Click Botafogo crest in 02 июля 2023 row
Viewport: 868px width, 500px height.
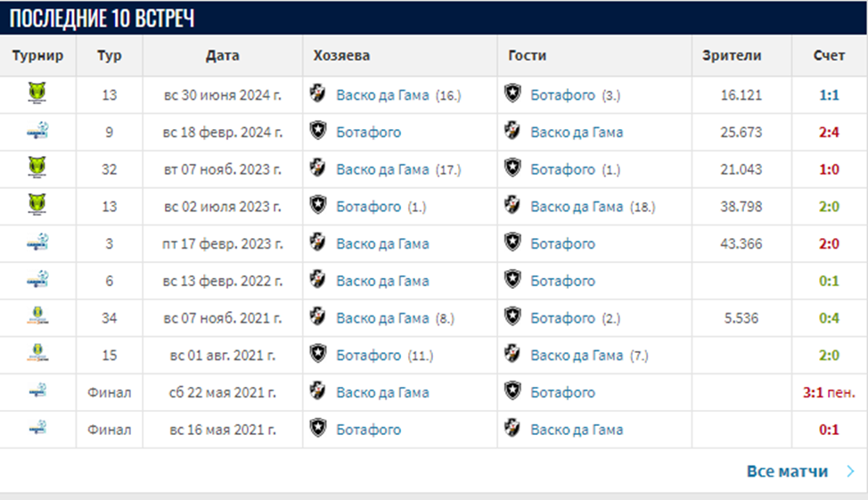click(318, 205)
